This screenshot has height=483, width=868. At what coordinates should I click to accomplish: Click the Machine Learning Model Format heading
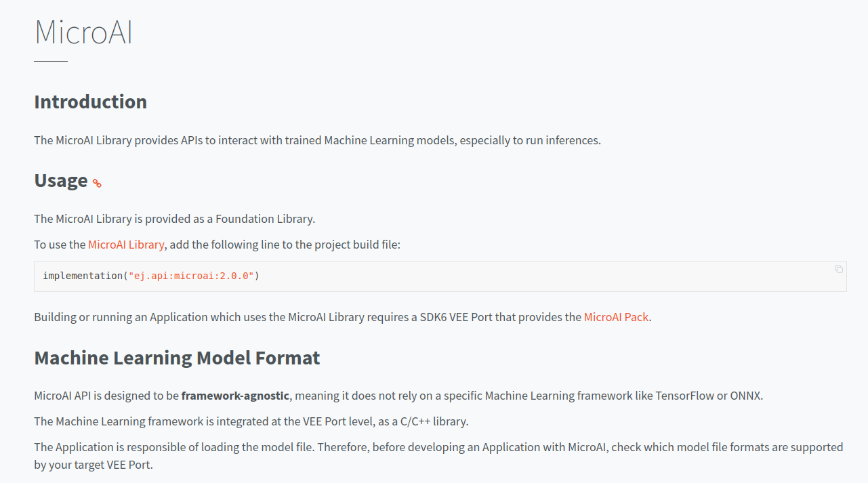(177, 358)
